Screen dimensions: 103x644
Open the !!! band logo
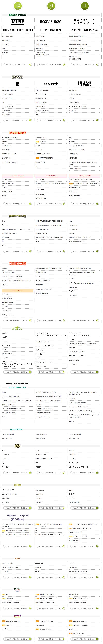pos(18,84)
